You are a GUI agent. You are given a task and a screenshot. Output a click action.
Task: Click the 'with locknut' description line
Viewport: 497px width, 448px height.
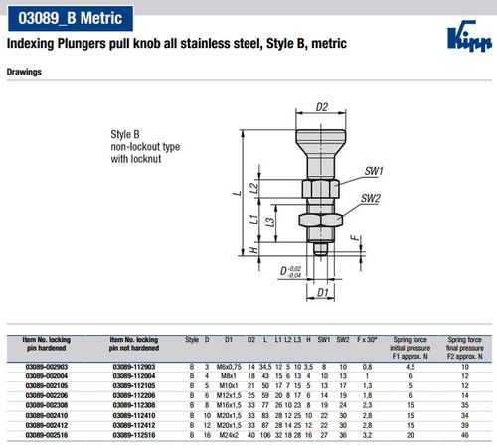pos(136,159)
